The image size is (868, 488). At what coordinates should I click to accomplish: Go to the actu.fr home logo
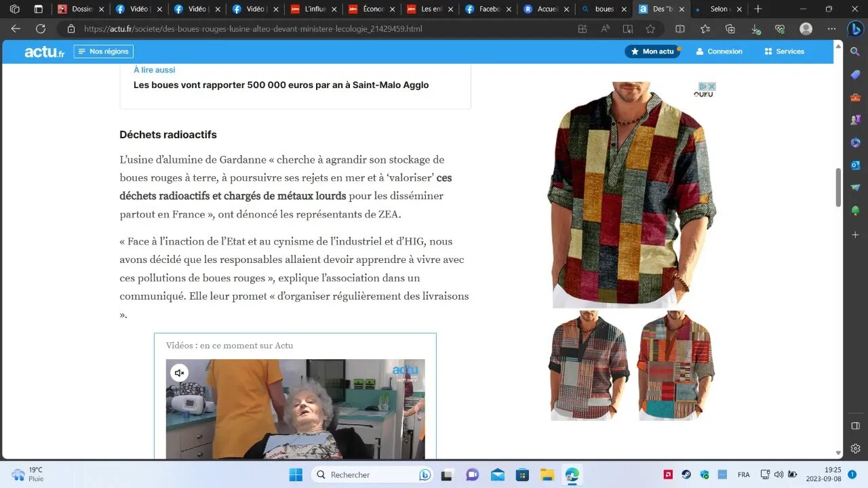coord(44,52)
